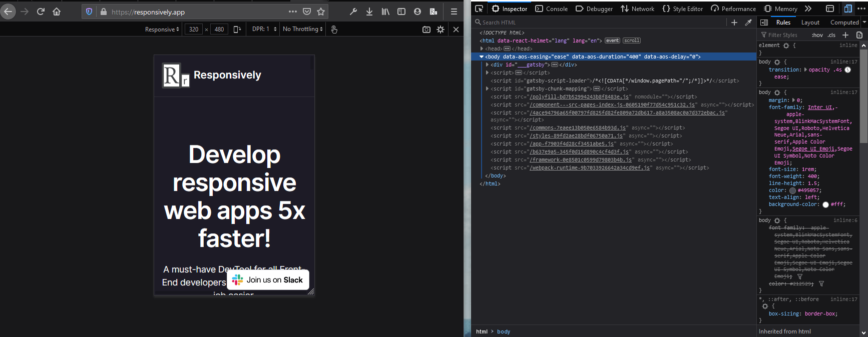Click Join us on Slack button

(x=268, y=280)
